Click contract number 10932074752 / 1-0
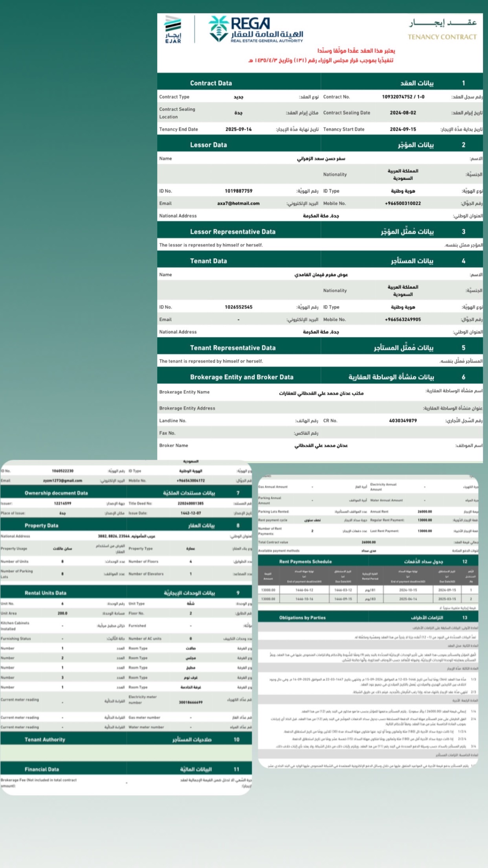This screenshot has width=488, height=868. tap(403, 97)
